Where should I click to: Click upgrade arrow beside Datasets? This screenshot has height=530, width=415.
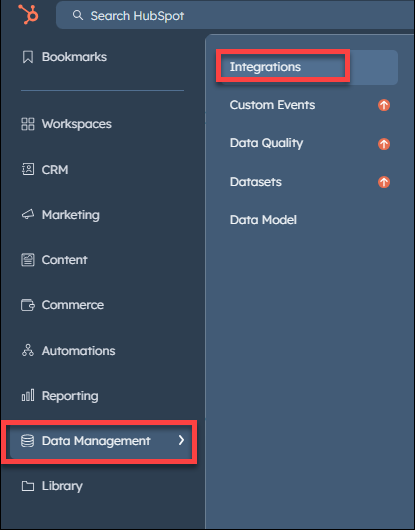click(384, 182)
